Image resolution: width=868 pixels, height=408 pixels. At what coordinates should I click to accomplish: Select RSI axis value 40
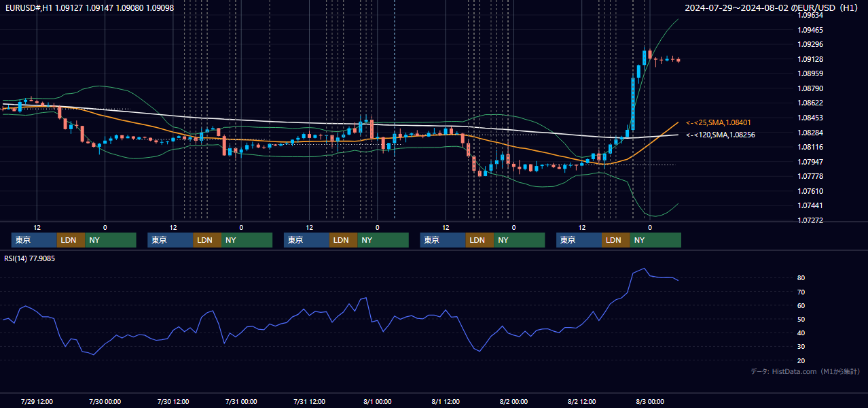pyautogui.click(x=801, y=333)
